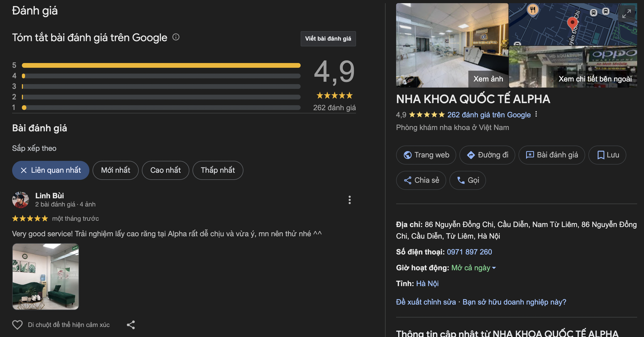644x337 pixels.
Task: Remove the 'Liên quan nhất' sort filter
Action: click(x=24, y=170)
